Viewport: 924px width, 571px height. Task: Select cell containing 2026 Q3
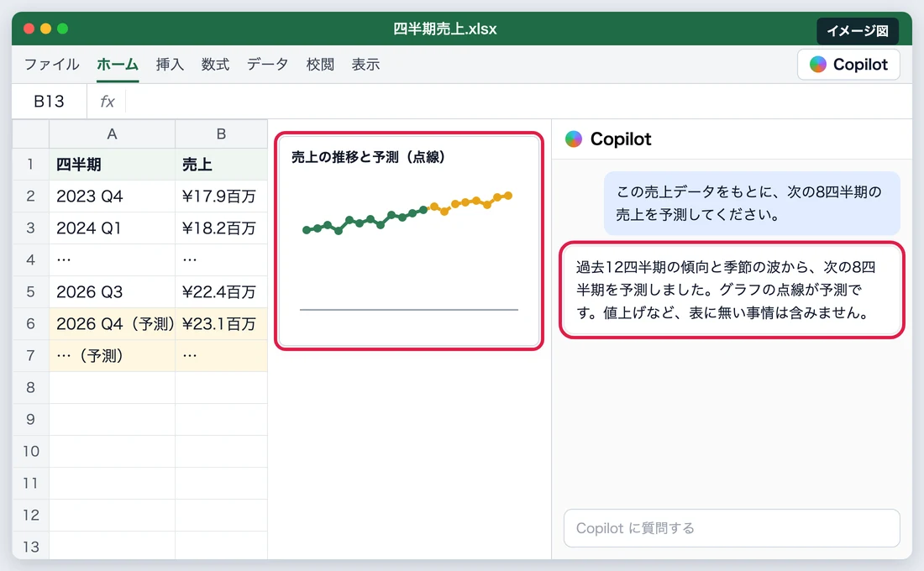pyautogui.click(x=112, y=291)
